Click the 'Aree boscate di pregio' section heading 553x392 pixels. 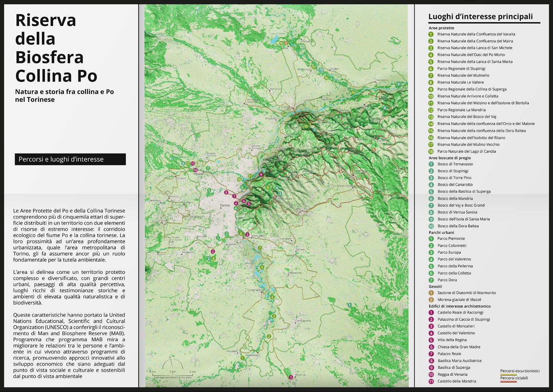pos(450,158)
